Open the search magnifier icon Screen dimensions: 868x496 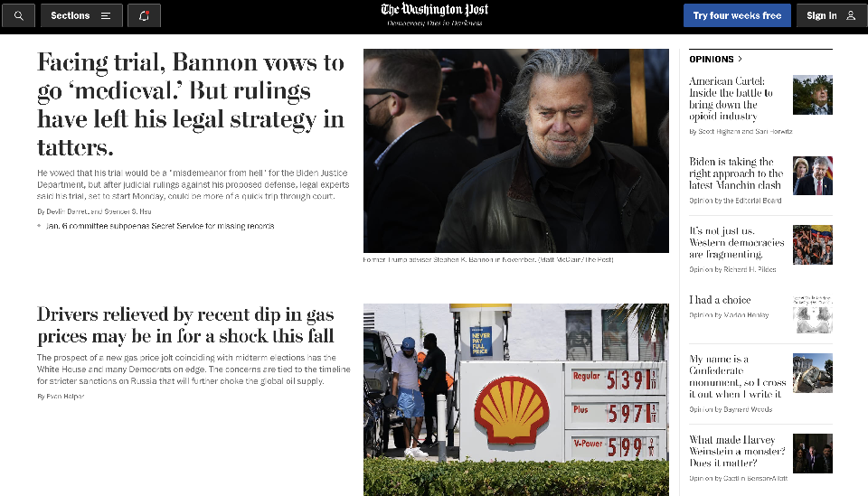coord(18,15)
